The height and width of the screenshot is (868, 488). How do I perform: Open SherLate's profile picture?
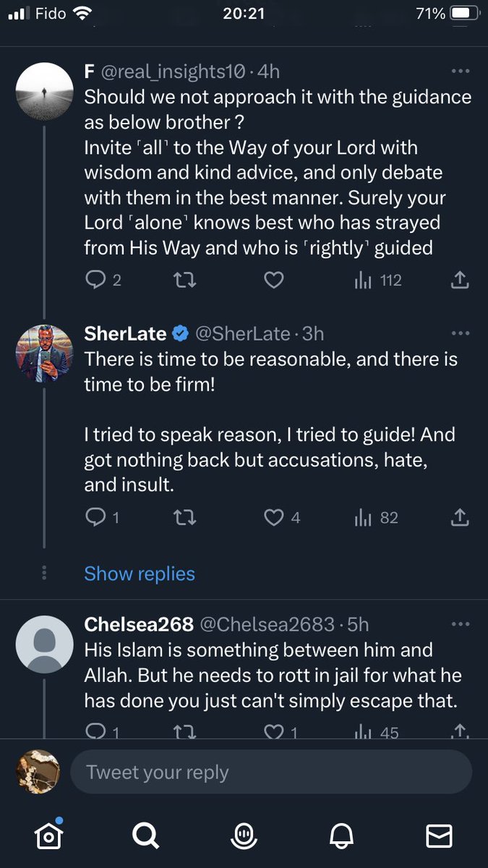[x=45, y=353]
